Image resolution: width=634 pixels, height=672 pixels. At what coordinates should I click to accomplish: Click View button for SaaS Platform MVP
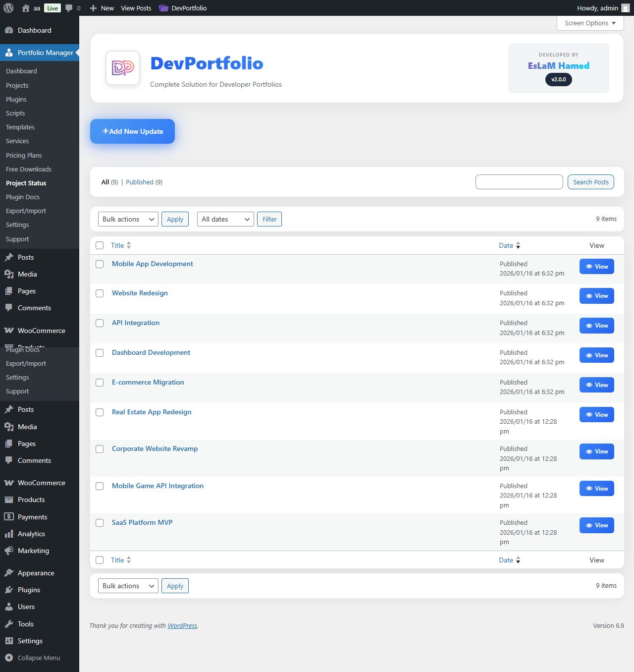[x=597, y=525]
